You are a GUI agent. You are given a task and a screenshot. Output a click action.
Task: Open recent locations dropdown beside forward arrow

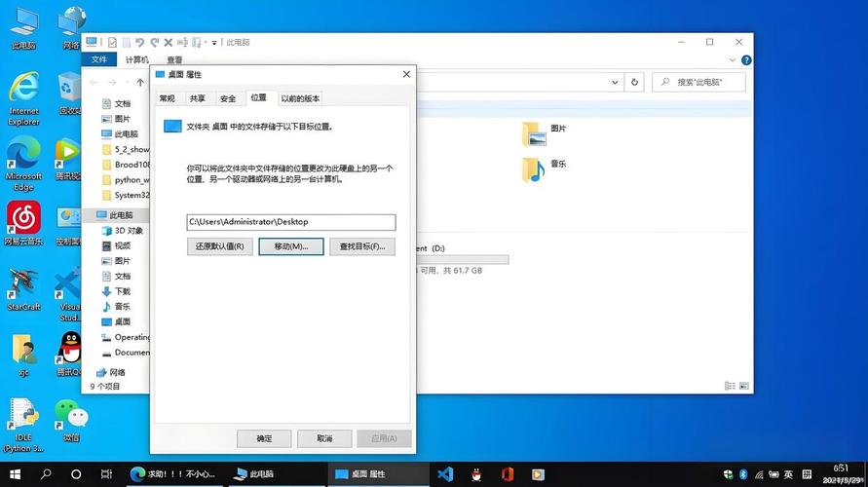128,83
